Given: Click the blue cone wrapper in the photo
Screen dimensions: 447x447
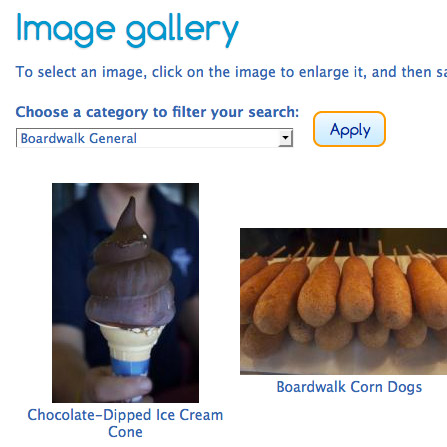Looking at the screenshot, I should tap(130, 368).
